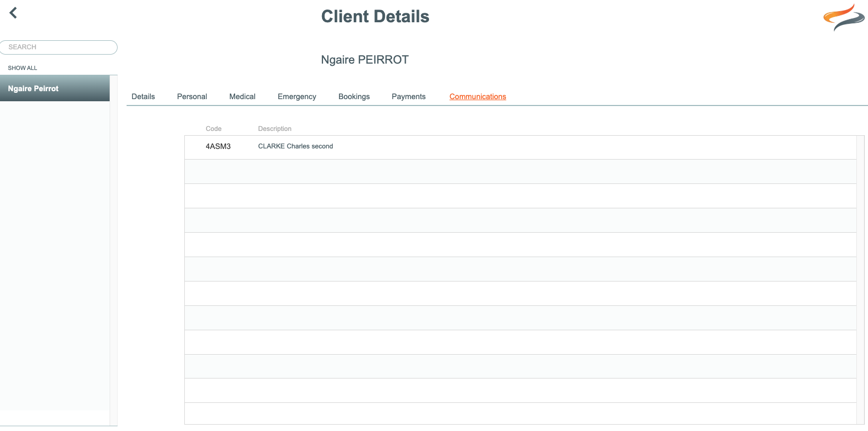The width and height of the screenshot is (868, 431).
Task: Focus the SEARCH input field
Action: pyautogui.click(x=59, y=47)
